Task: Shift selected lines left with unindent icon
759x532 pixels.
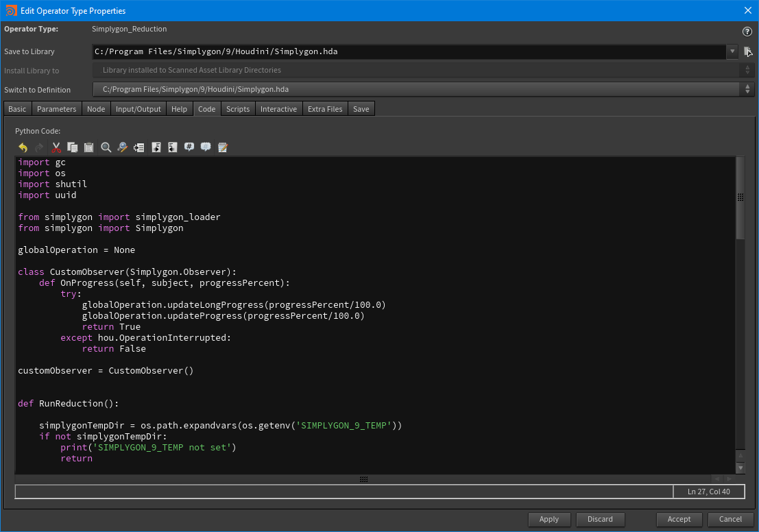Action: [x=172, y=147]
